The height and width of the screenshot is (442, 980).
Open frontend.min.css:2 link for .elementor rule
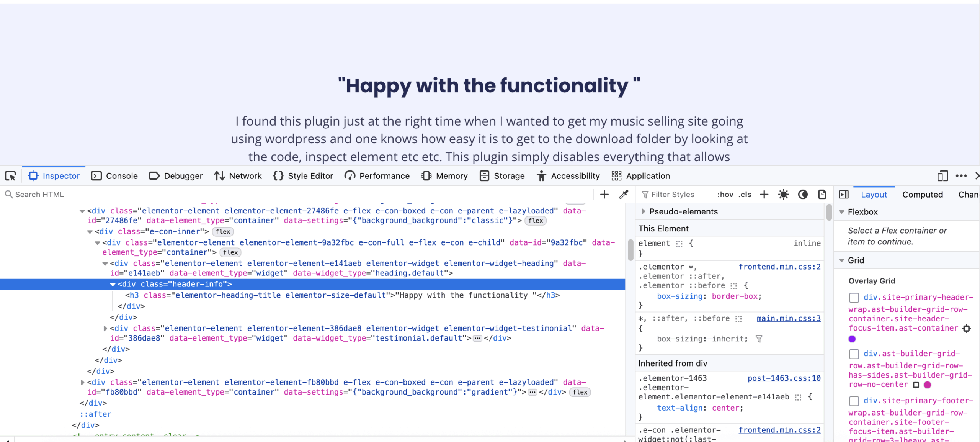(x=779, y=267)
